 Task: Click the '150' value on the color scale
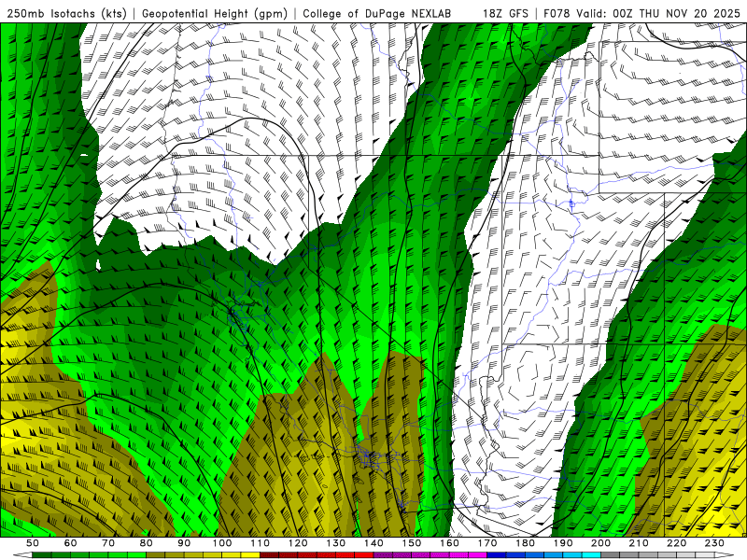pyautogui.click(x=412, y=543)
